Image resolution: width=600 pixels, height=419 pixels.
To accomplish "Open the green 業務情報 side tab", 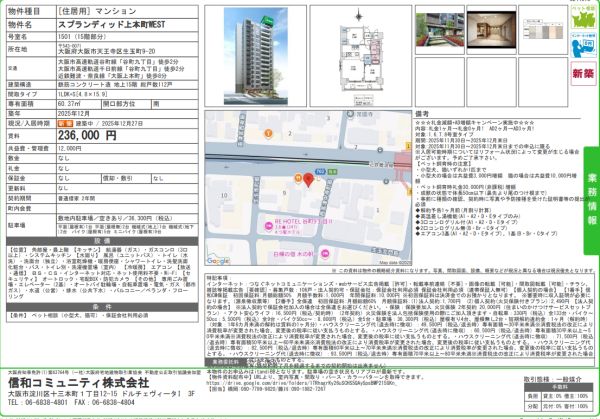I will (592, 201).
